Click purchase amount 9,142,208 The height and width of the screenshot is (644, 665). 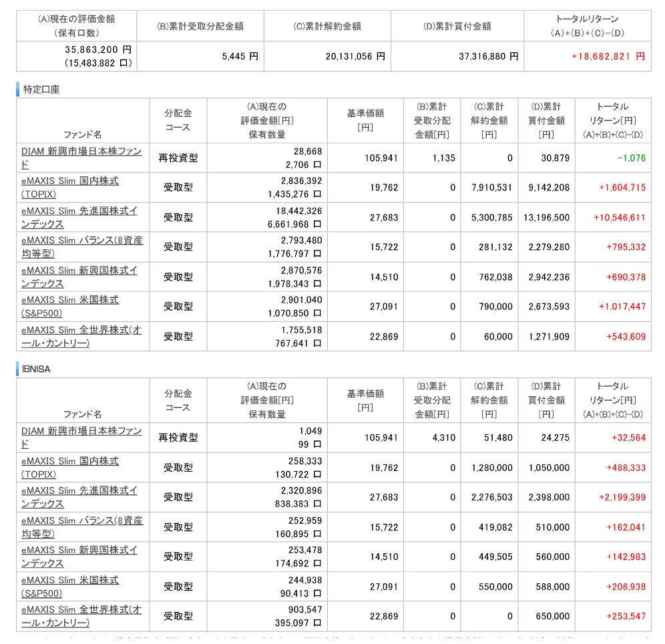[549, 188]
